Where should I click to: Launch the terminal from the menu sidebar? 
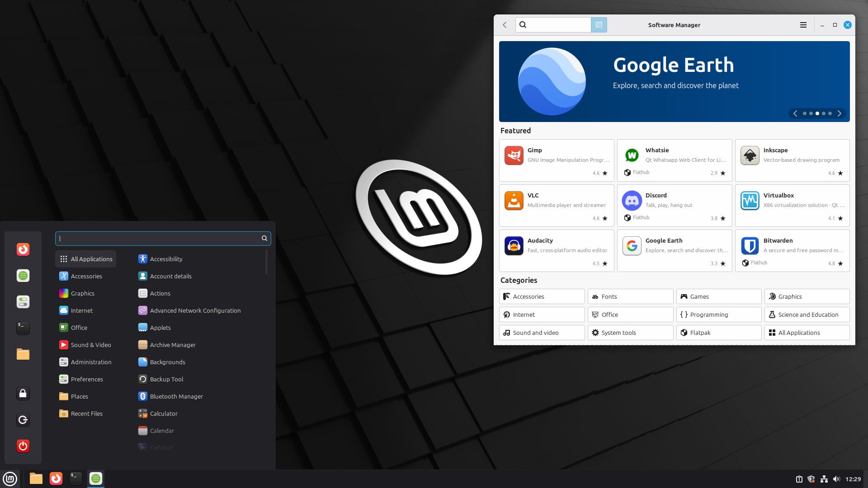coord(23,328)
